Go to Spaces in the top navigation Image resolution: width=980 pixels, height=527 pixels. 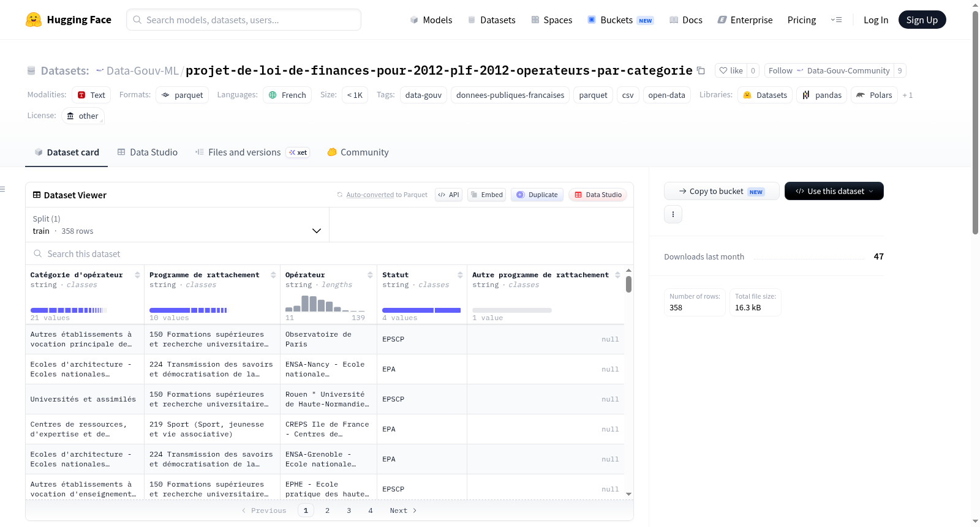click(552, 20)
